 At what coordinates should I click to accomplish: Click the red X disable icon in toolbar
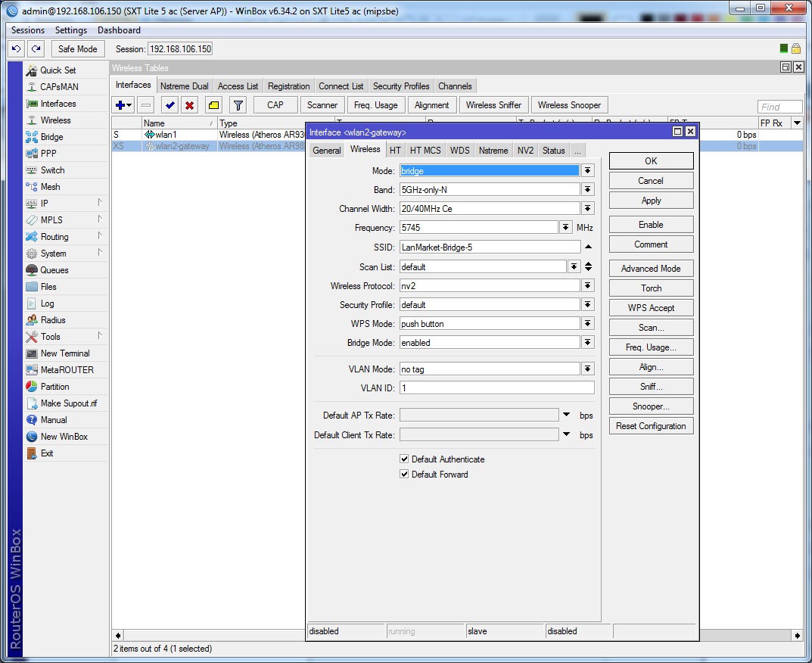[x=189, y=105]
